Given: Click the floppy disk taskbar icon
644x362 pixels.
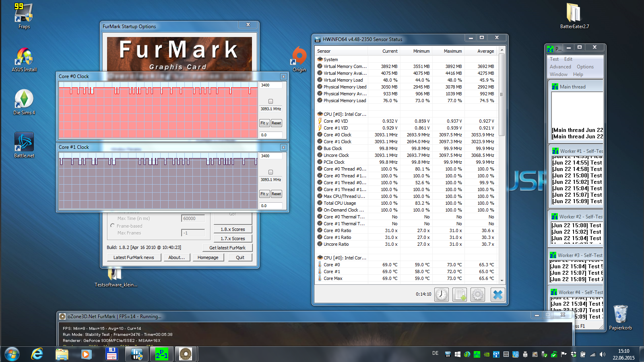Looking at the screenshot, I should [111, 354].
